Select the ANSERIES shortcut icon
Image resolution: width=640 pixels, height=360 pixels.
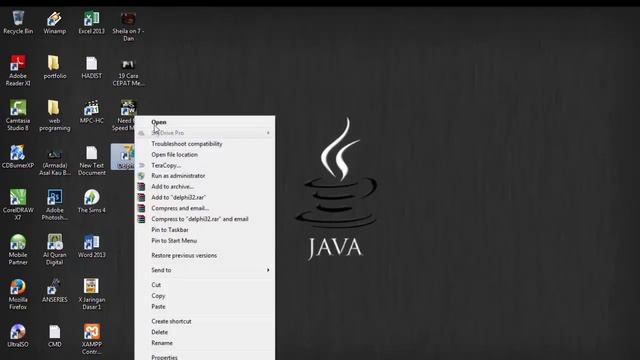click(x=54, y=291)
